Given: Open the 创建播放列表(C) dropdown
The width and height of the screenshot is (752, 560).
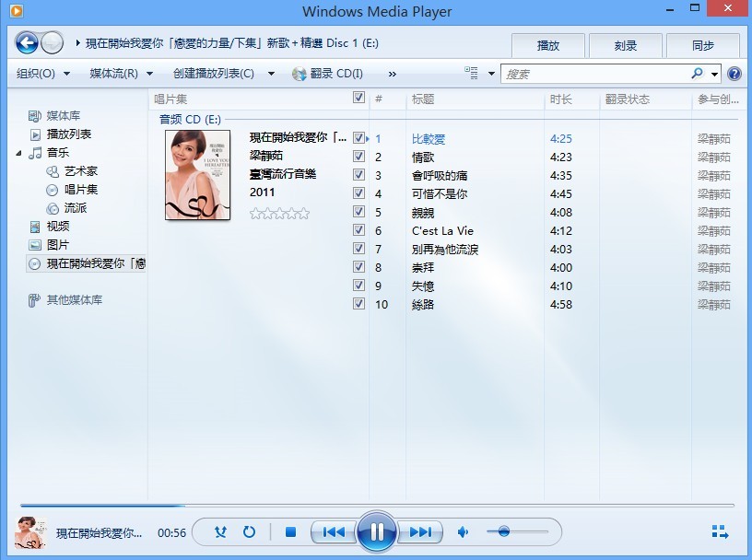Looking at the screenshot, I should (x=224, y=74).
